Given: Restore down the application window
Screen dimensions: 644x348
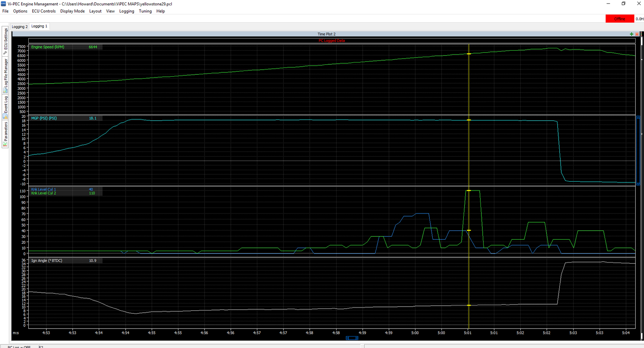Looking at the screenshot, I should [623, 4].
